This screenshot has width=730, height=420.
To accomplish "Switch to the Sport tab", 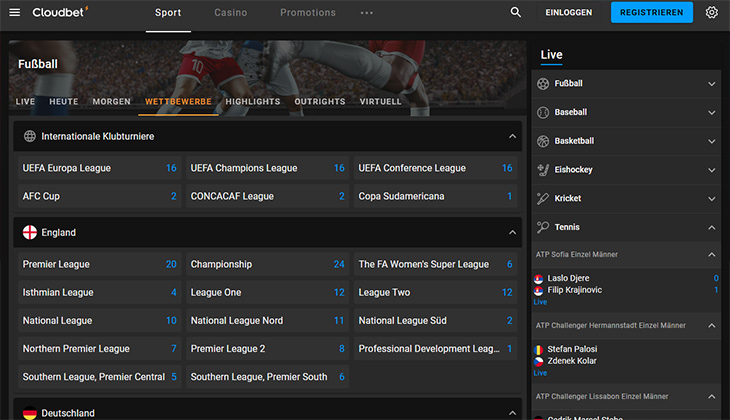I will (168, 13).
